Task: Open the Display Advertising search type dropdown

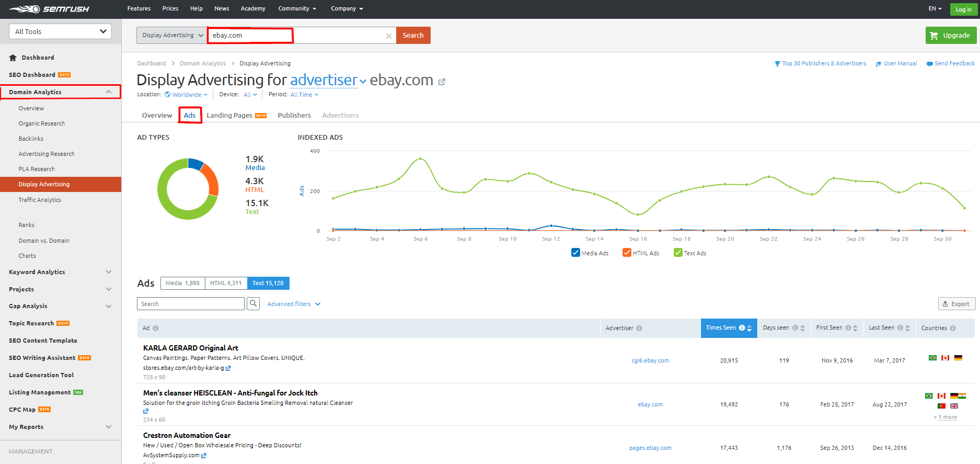Action: click(172, 36)
